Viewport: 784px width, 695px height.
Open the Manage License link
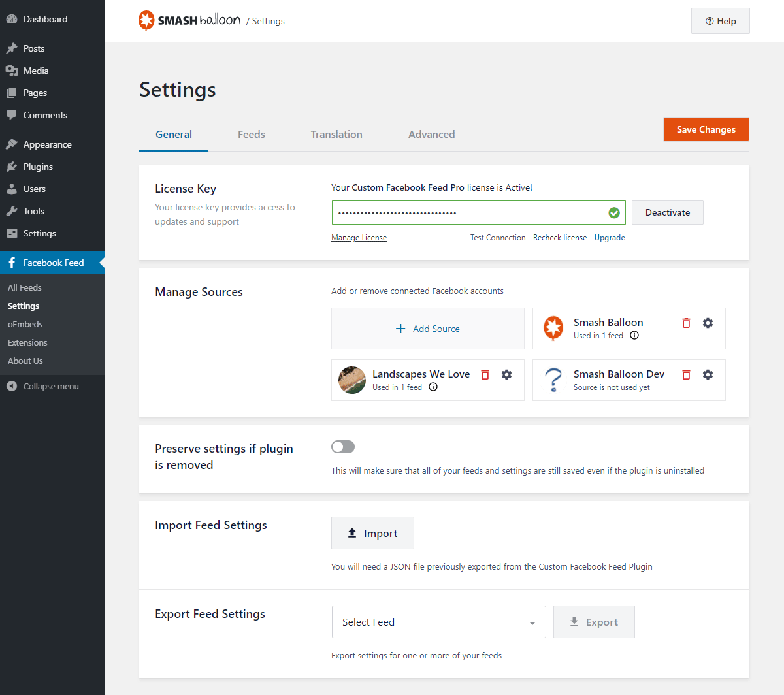coord(359,238)
